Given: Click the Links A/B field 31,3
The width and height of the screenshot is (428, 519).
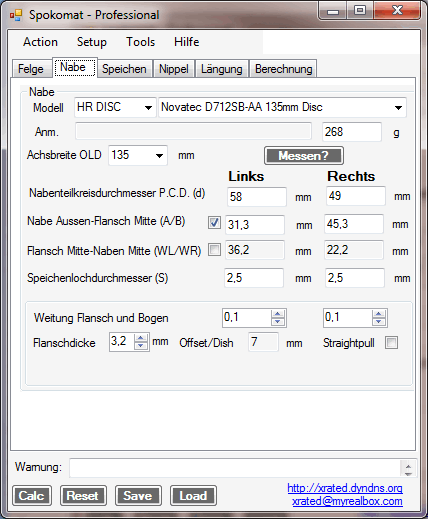Looking at the screenshot, I should pos(255,225).
